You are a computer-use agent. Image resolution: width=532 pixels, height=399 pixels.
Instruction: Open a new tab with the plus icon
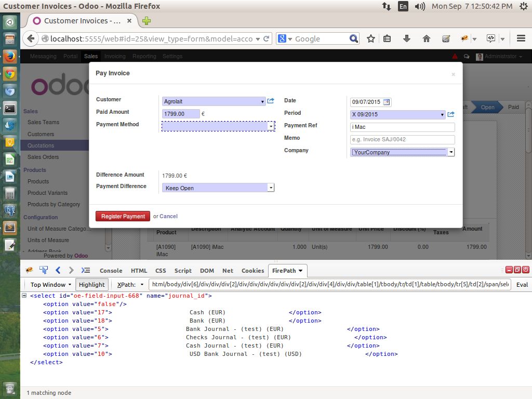[x=147, y=21]
